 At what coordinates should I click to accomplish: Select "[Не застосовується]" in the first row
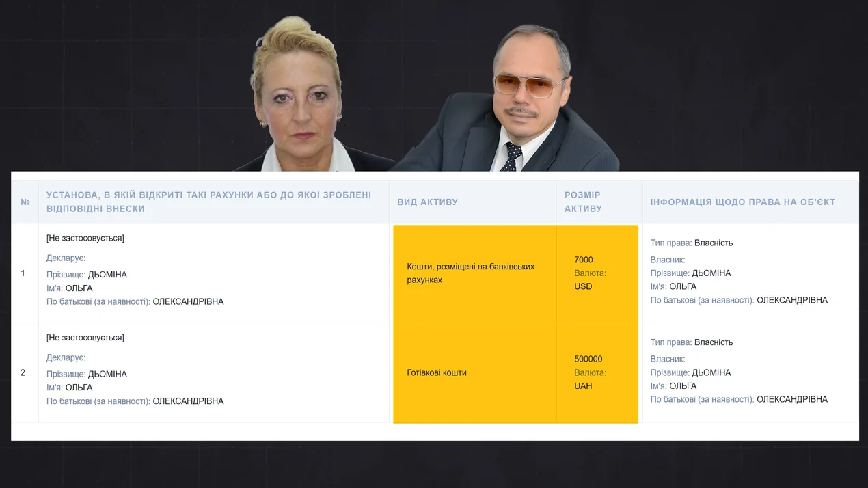click(x=85, y=239)
